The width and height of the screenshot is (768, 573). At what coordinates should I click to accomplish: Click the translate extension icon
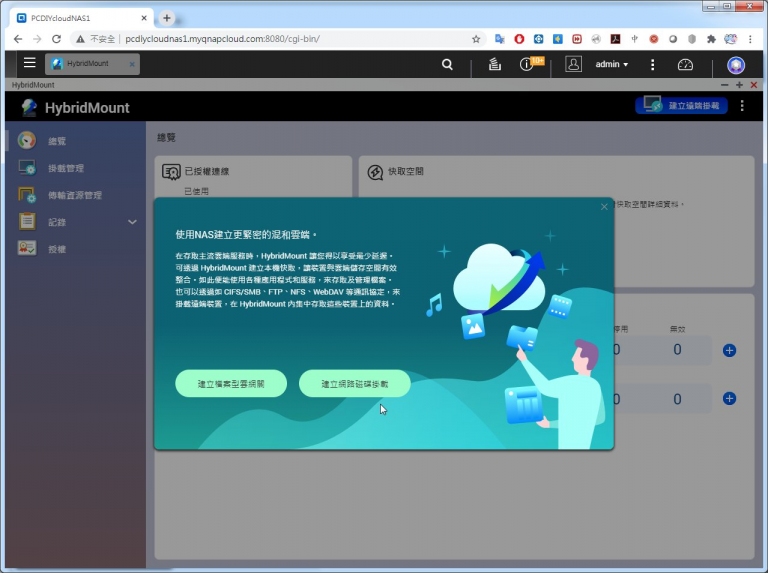[500, 39]
